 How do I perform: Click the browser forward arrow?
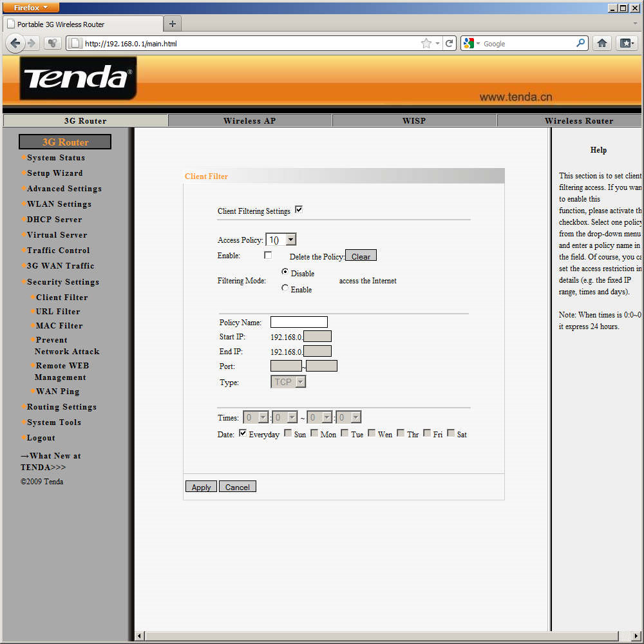coord(32,43)
